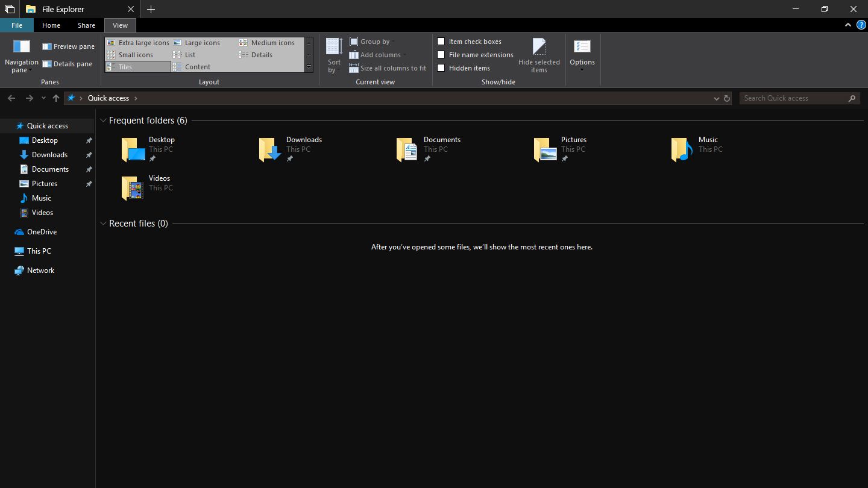Go back to previous folder
The height and width of the screenshot is (488, 868).
(11, 98)
